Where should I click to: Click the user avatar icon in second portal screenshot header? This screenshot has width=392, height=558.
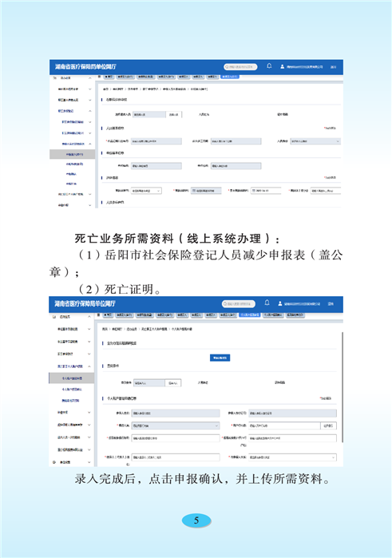(280, 303)
